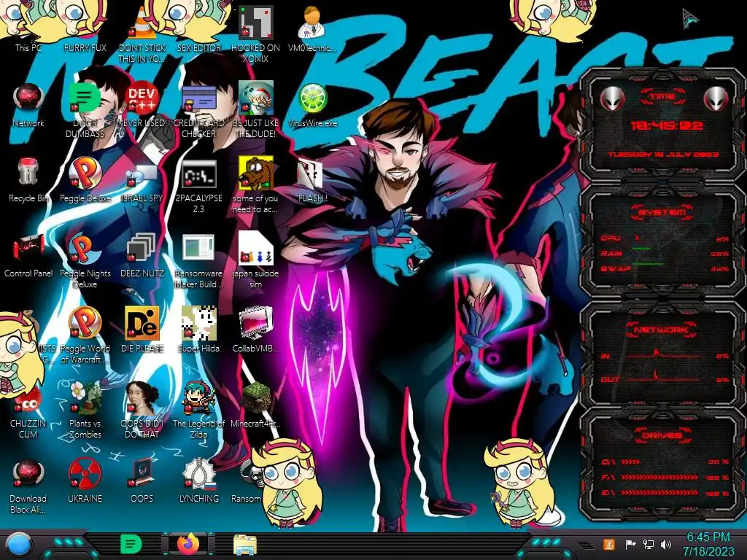747x560 pixels.
Task: Click the F:\ drive usage row
Action: [x=665, y=477]
